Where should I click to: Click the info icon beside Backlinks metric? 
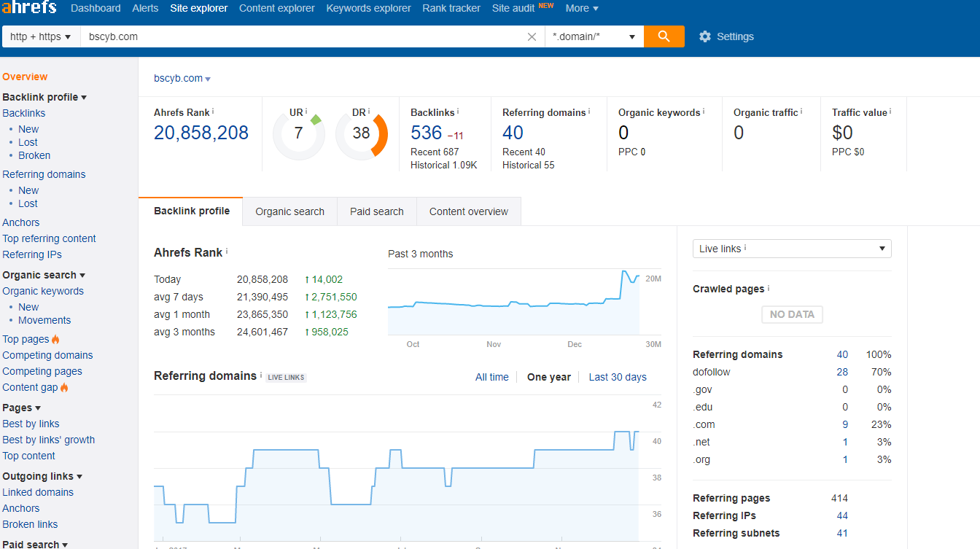[x=458, y=111]
